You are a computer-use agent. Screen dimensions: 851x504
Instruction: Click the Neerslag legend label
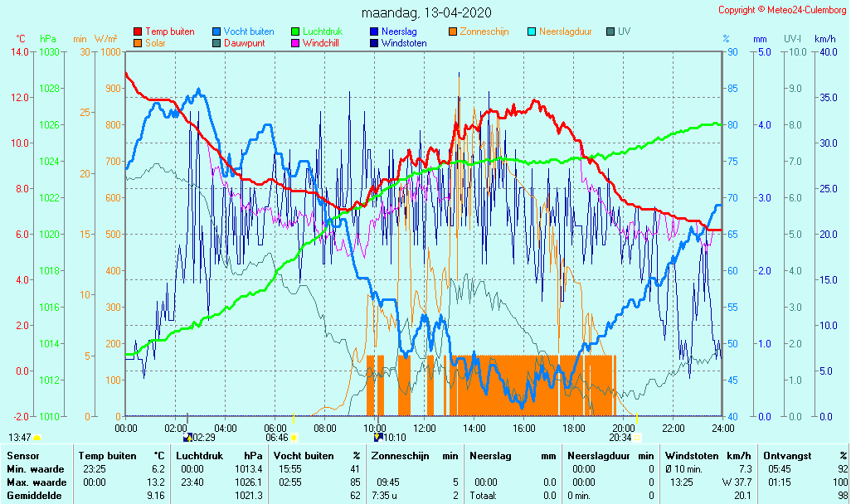click(400, 31)
